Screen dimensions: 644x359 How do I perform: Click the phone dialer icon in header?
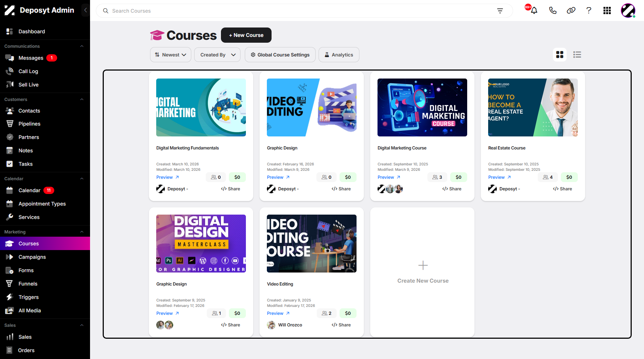tap(553, 10)
